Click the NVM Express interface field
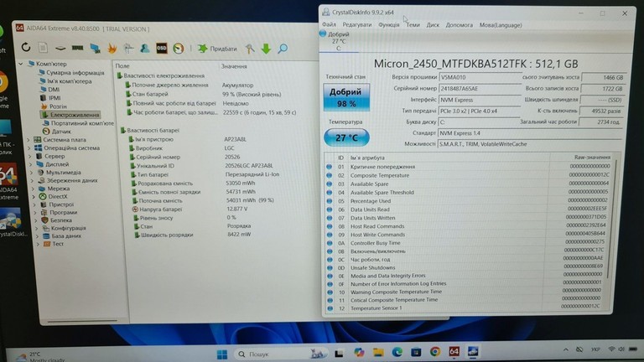 480,100
